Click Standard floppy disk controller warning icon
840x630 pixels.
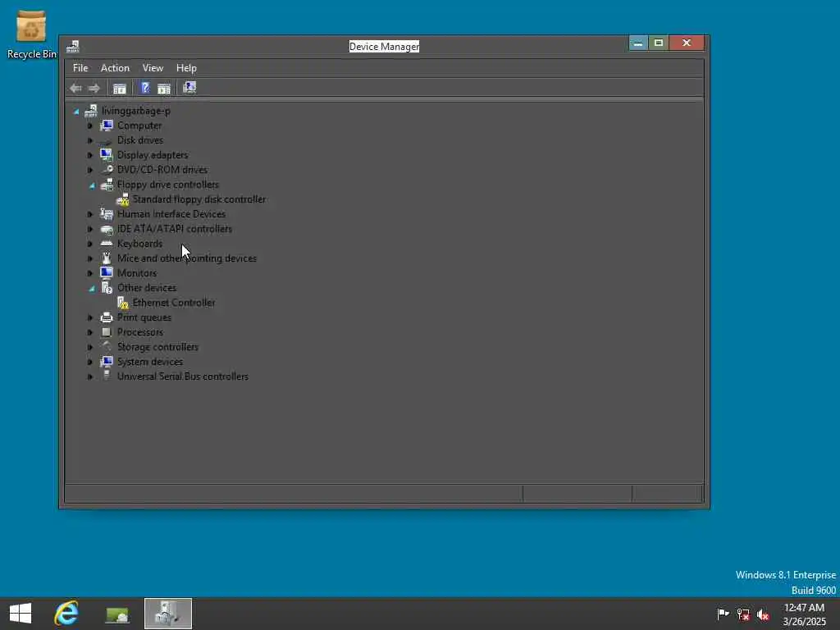[x=123, y=199]
